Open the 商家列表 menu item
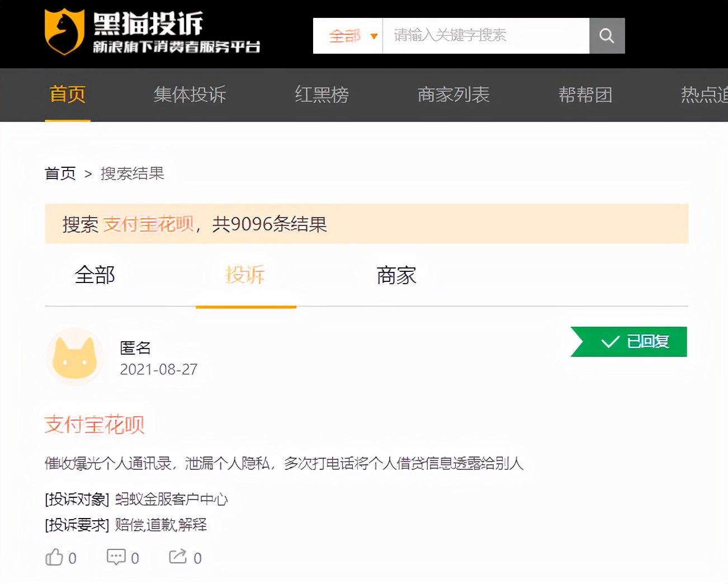The width and height of the screenshot is (728, 584). click(453, 95)
